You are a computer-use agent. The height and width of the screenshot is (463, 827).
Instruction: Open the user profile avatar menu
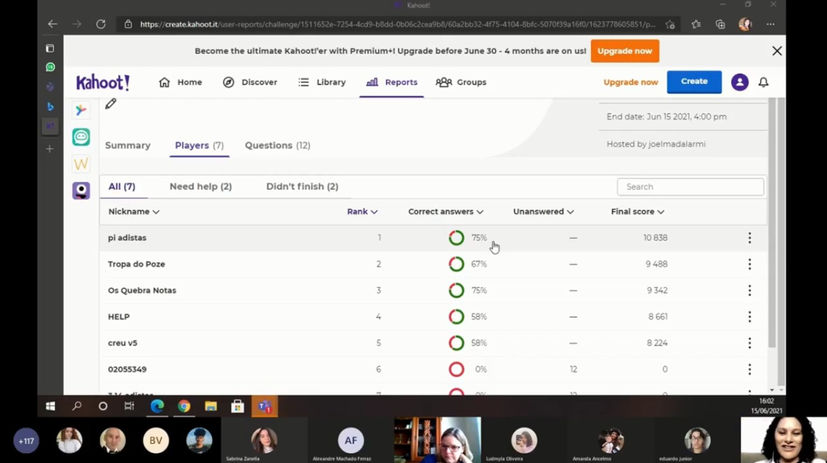pyautogui.click(x=739, y=82)
